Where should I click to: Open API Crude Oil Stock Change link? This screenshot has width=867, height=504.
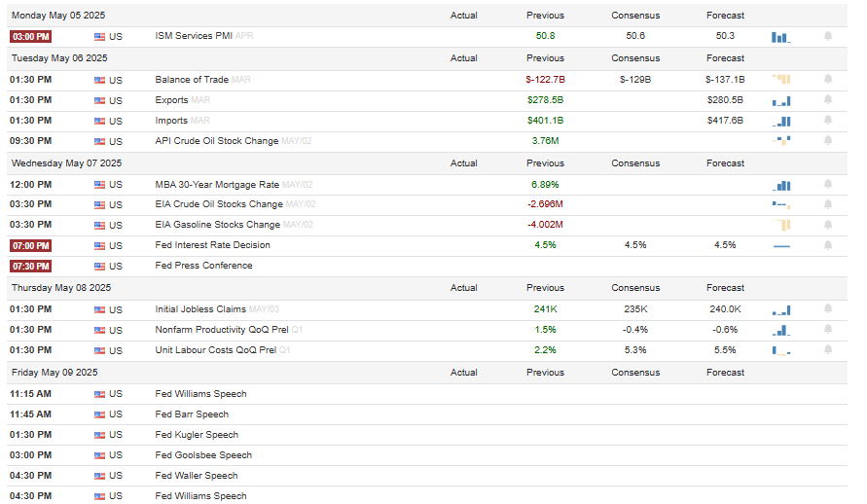coord(216,141)
